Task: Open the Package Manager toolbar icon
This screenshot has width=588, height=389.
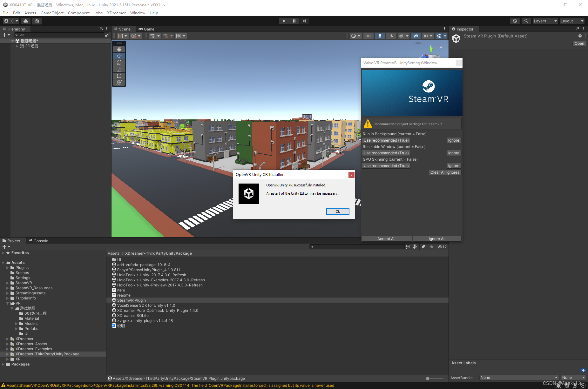Action: [x=37, y=21]
